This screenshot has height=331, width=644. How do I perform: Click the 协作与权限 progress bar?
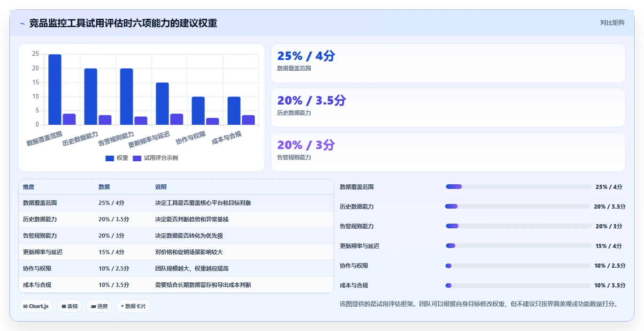(518, 265)
